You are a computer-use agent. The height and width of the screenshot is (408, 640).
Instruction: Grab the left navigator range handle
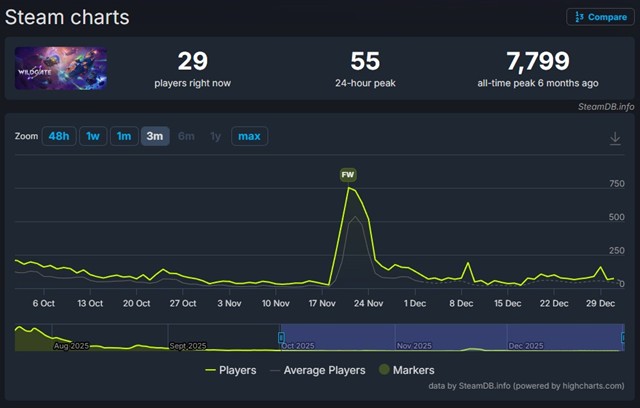(281, 337)
